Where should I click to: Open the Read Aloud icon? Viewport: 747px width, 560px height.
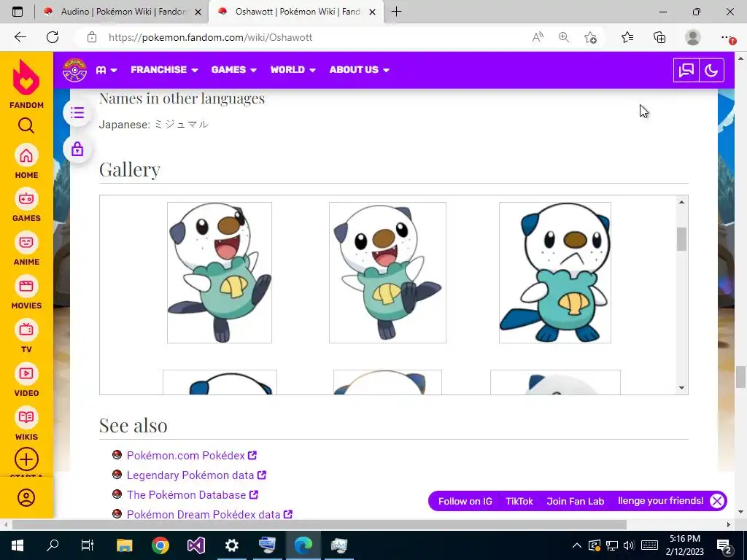(538, 37)
